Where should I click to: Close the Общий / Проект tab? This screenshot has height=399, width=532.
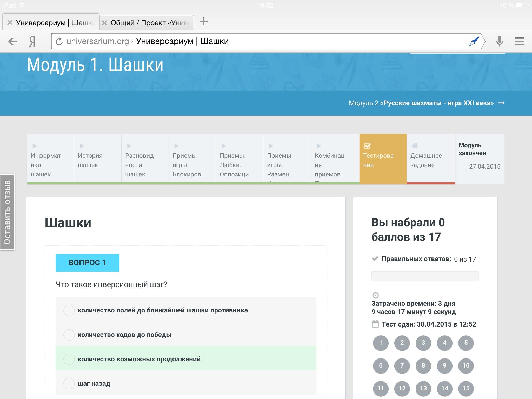104,23
